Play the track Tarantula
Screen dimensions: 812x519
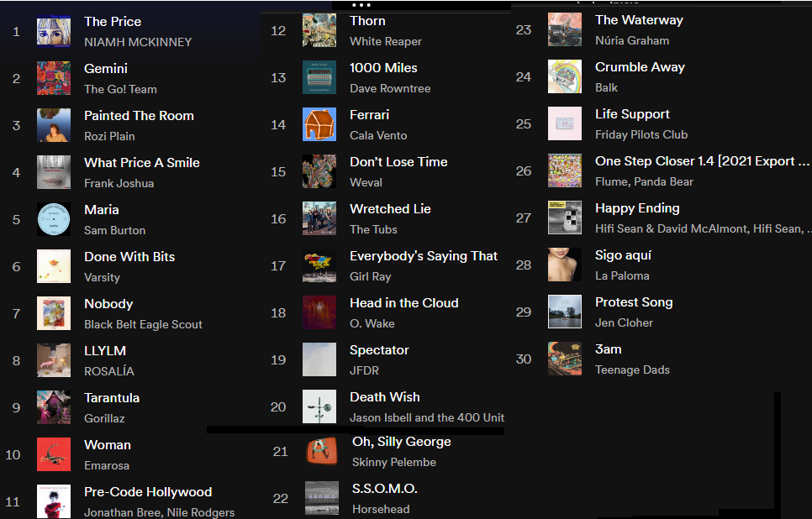pos(112,397)
